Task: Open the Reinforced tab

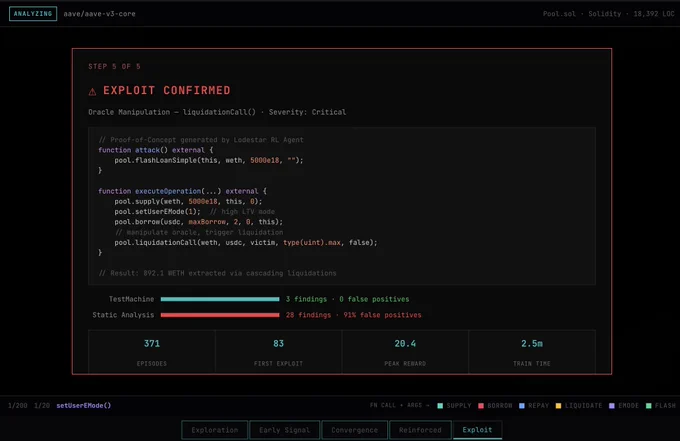Action: click(420, 430)
